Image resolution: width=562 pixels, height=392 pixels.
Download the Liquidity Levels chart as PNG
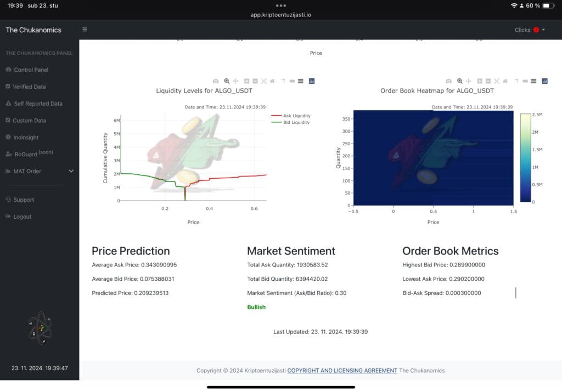(217, 81)
